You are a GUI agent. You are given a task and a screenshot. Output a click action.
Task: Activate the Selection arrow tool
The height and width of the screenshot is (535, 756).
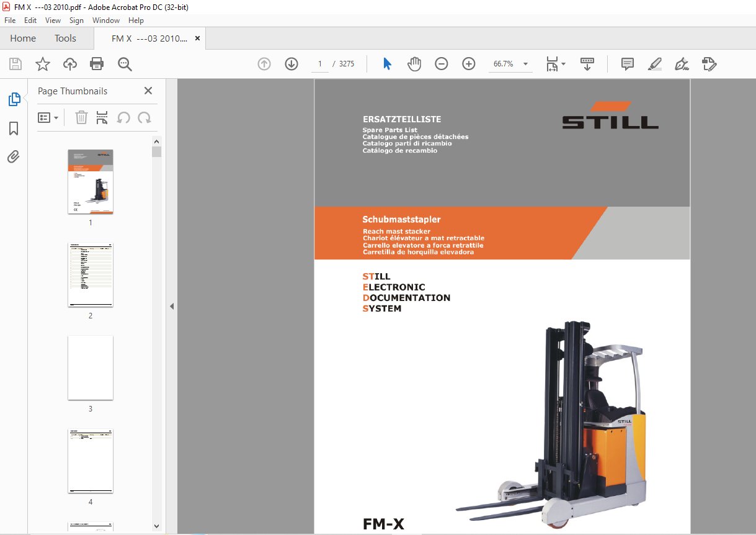387,64
